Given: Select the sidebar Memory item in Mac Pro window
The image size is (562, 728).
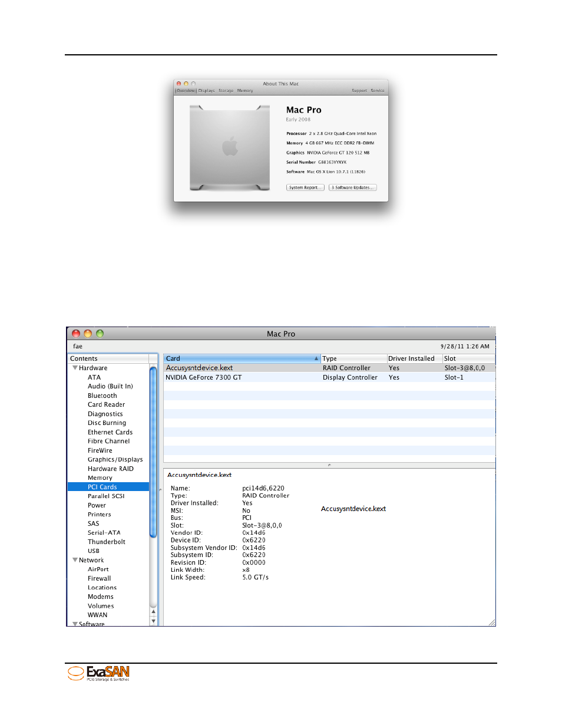Looking at the screenshot, I should [x=100, y=477].
